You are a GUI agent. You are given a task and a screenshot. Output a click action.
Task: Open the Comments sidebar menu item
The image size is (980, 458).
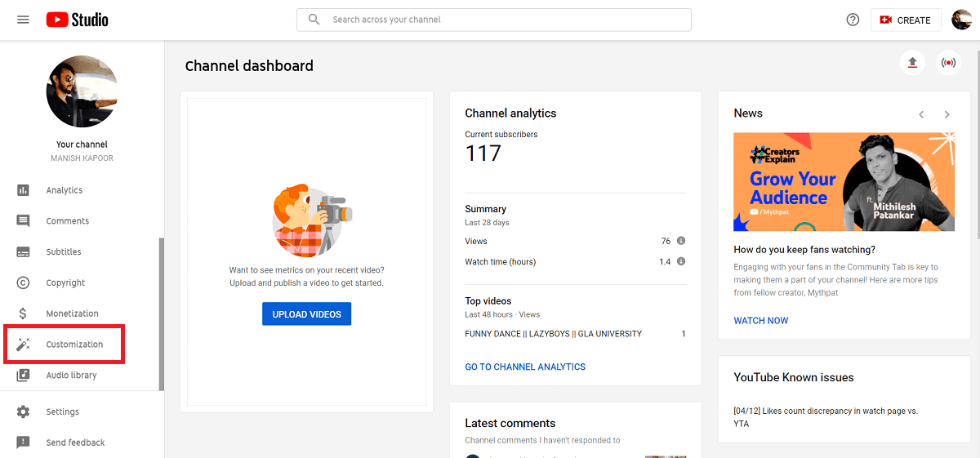coord(80,221)
